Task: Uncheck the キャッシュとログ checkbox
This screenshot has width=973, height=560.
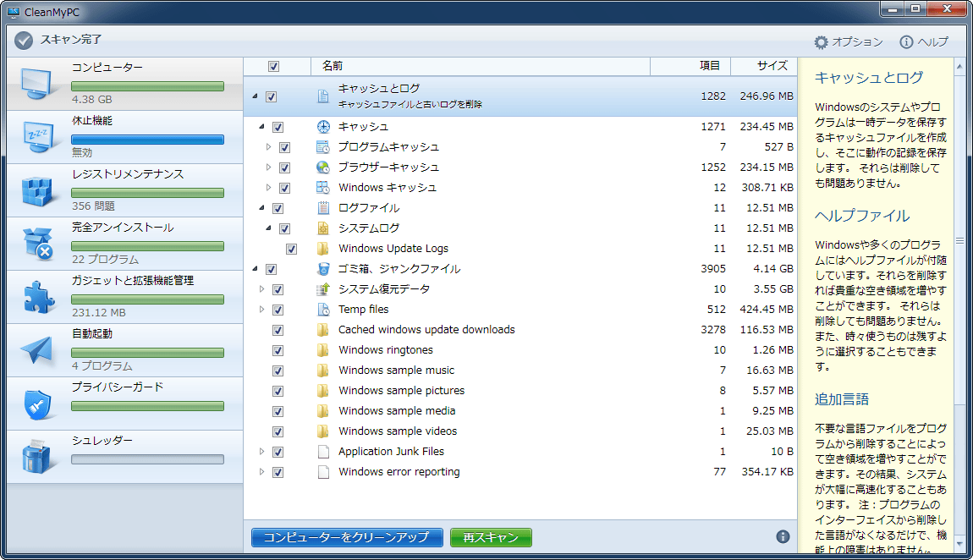Action: pyautogui.click(x=272, y=96)
